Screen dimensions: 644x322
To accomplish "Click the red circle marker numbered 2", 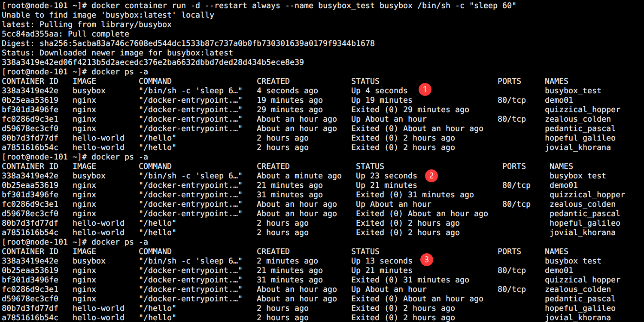I will [431, 175].
